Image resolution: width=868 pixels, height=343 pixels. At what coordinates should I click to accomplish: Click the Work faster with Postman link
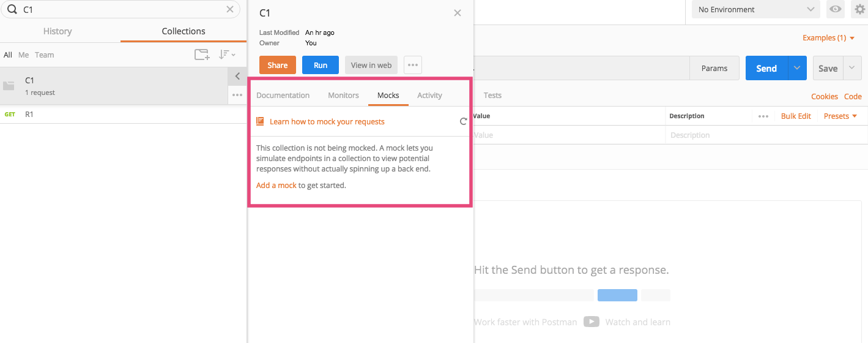coord(525,322)
